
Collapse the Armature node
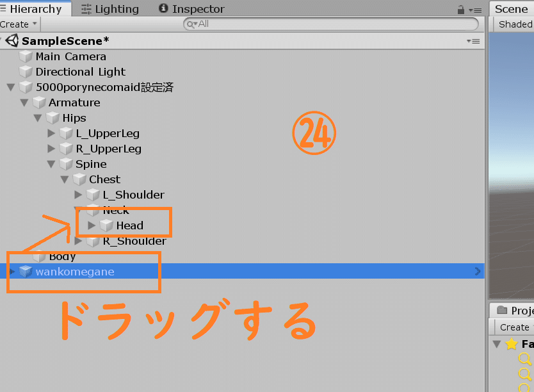[24, 102]
